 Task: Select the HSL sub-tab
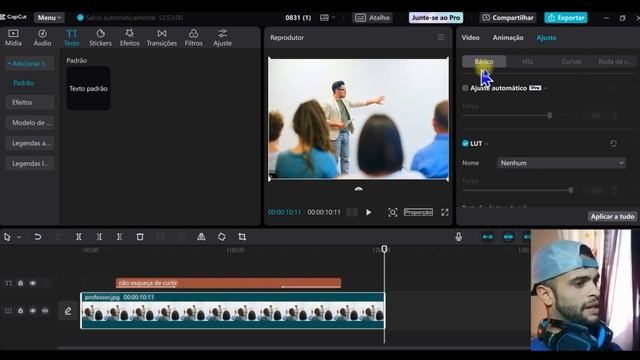(x=528, y=62)
